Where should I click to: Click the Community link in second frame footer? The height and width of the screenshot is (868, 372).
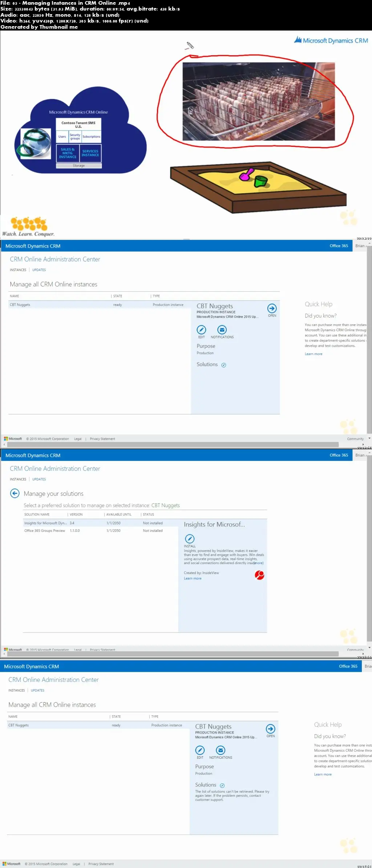[x=355, y=439]
